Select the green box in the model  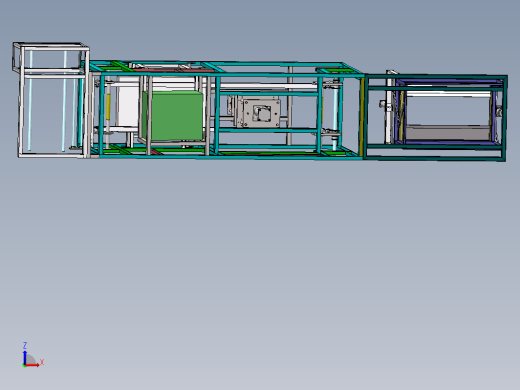(x=172, y=115)
